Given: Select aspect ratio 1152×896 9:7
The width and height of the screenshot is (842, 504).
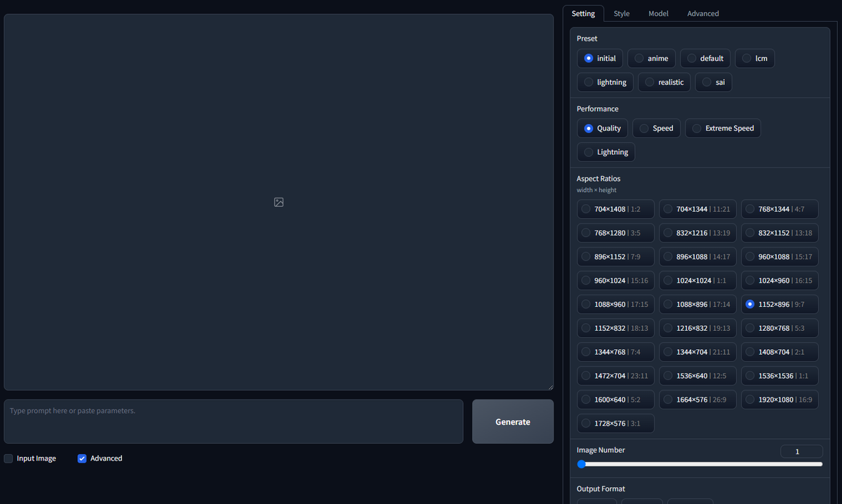Looking at the screenshot, I should pyautogui.click(x=780, y=304).
